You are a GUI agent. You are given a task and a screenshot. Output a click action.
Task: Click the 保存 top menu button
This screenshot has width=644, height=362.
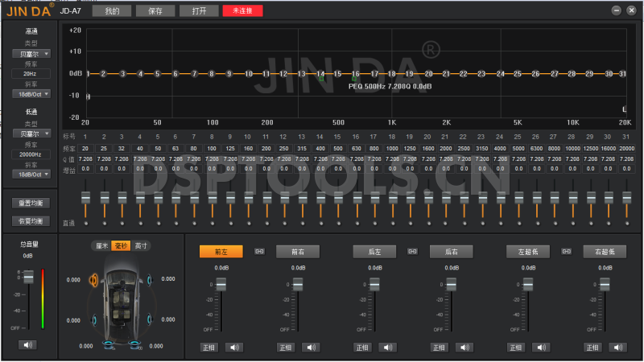click(x=155, y=10)
